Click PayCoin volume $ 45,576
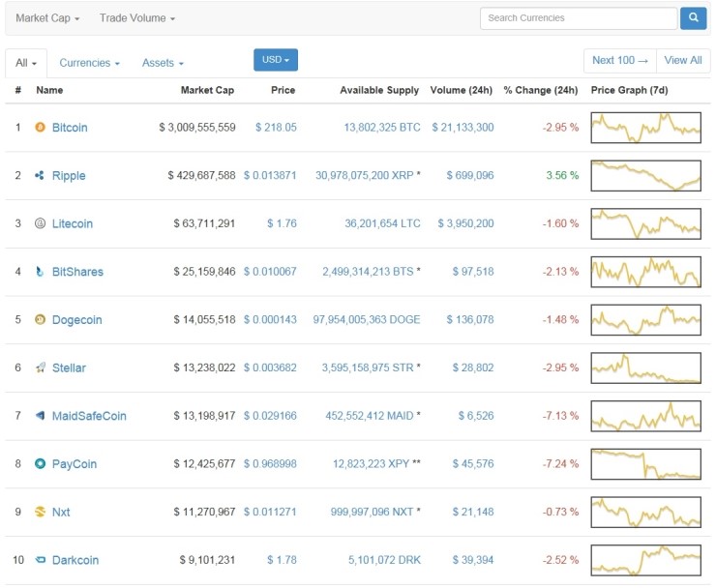This screenshot has width=716, height=588. [473, 464]
